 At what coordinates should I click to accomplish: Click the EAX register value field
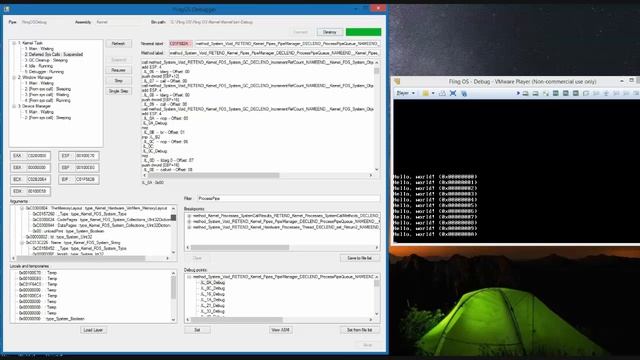click(38, 156)
